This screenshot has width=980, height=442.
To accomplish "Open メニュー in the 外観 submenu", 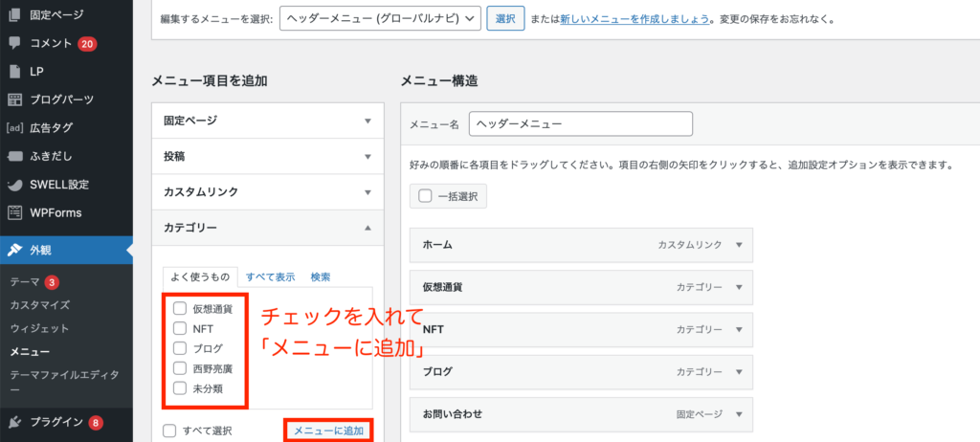I will (30, 352).
